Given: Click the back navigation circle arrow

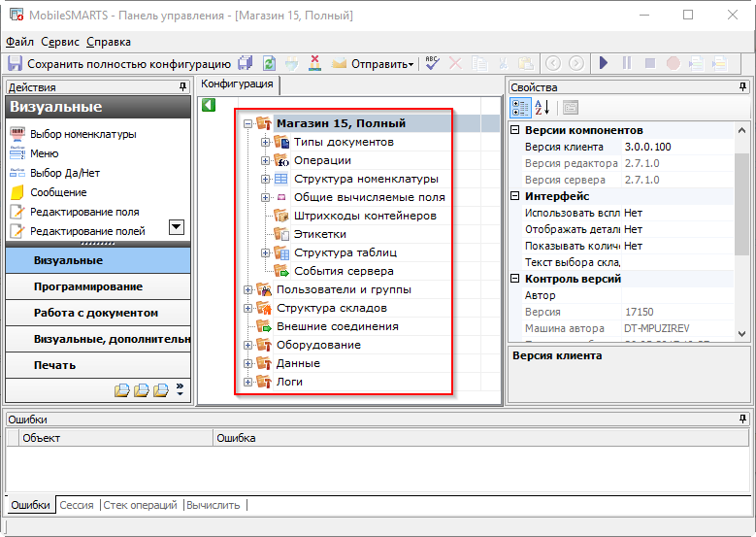Looking at the screenshot, I should [x=553, y=63].
